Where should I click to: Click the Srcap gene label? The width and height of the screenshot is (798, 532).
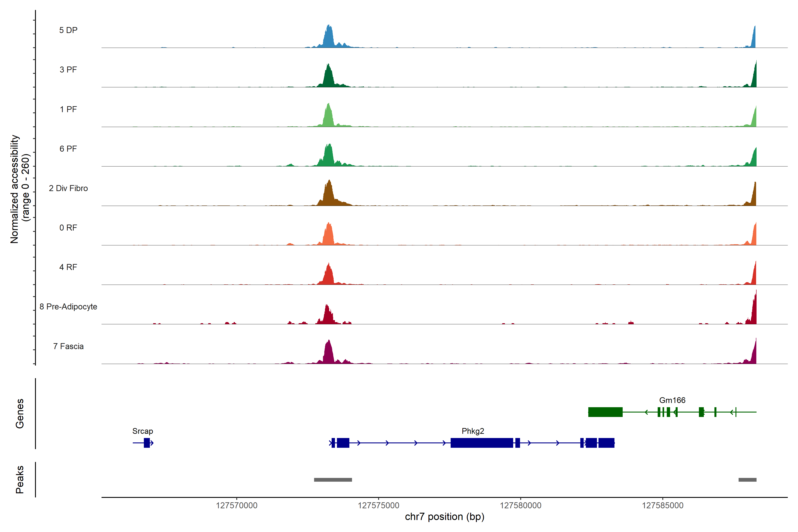click(143, 431)
